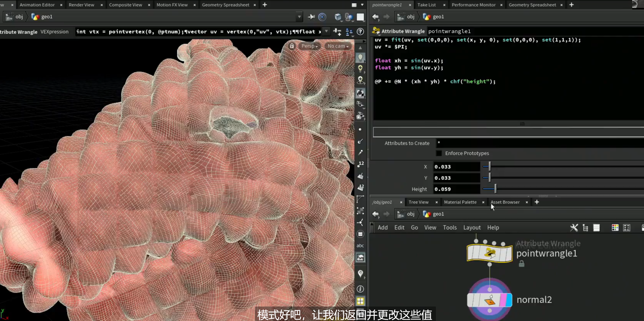This screenshot has width=644, height=321.
Task: Switch network view to list mode icon
Action: [597, 228]
